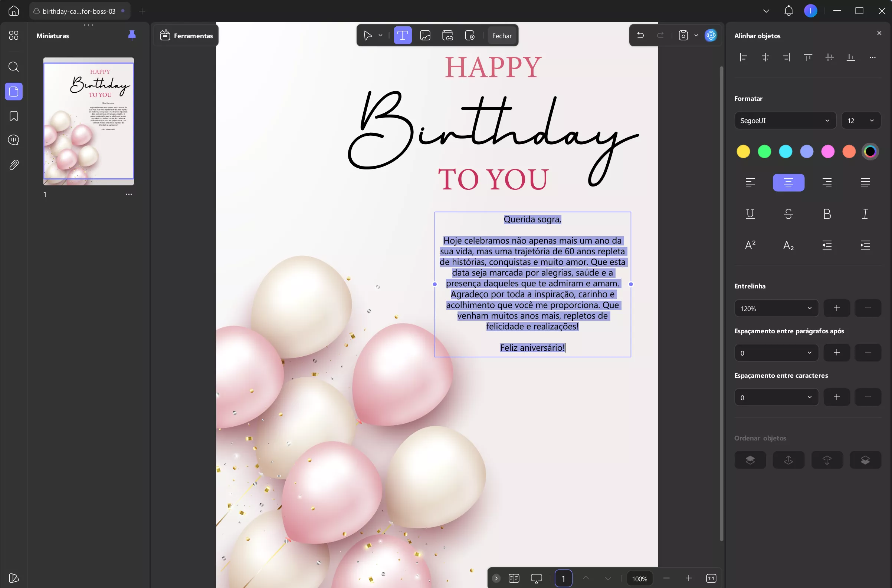
Task: Open paragraph spacing after dropdown
Action: pos(776,353)
